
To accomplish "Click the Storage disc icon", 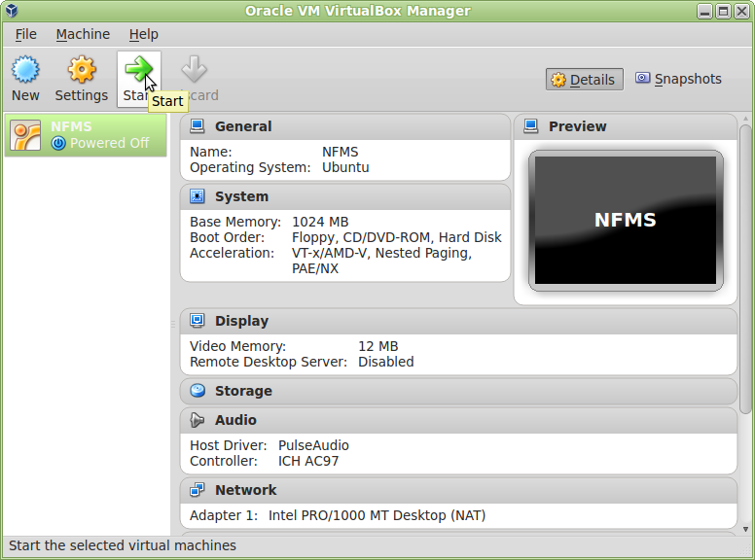I will point(197,391).
